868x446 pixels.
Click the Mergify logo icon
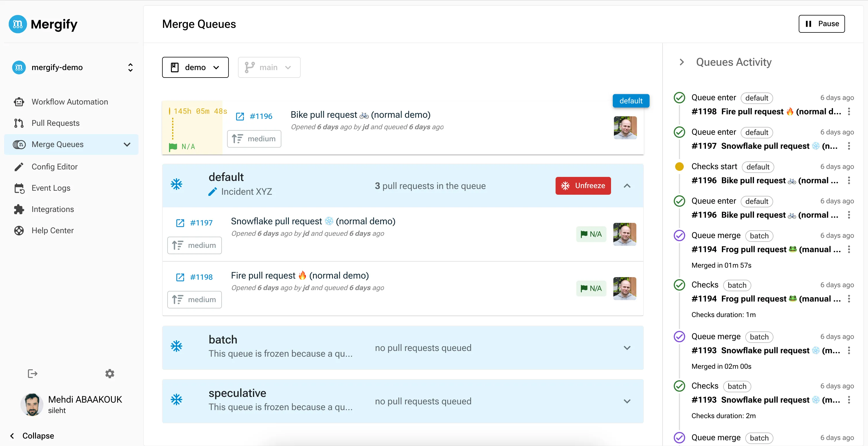point(18,24)
